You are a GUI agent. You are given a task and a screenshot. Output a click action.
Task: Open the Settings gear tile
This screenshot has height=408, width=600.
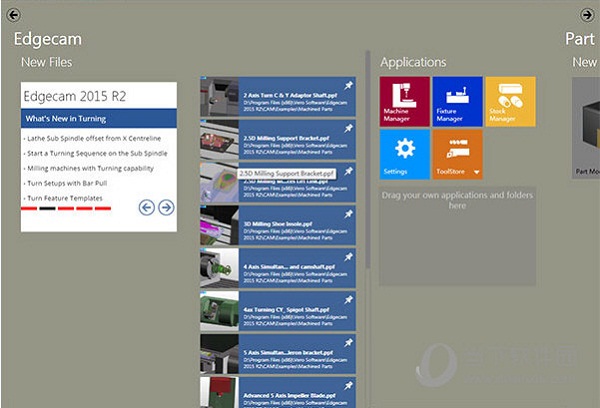point(404,154)
